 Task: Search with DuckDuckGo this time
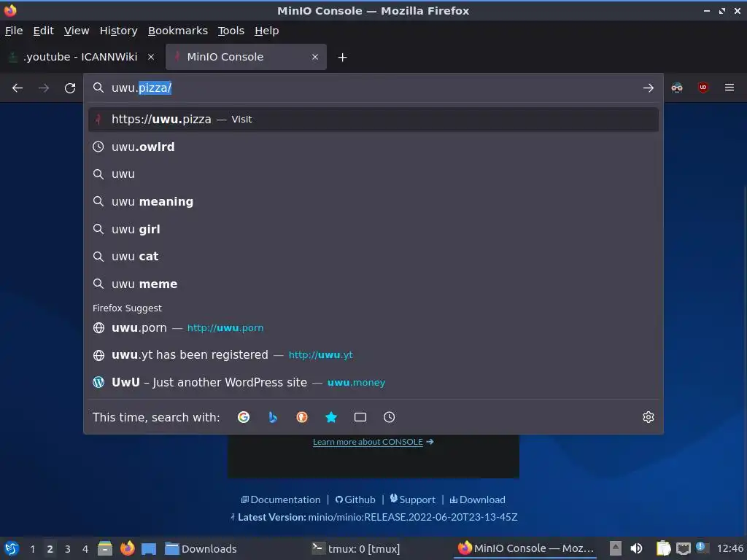point(302,418)
